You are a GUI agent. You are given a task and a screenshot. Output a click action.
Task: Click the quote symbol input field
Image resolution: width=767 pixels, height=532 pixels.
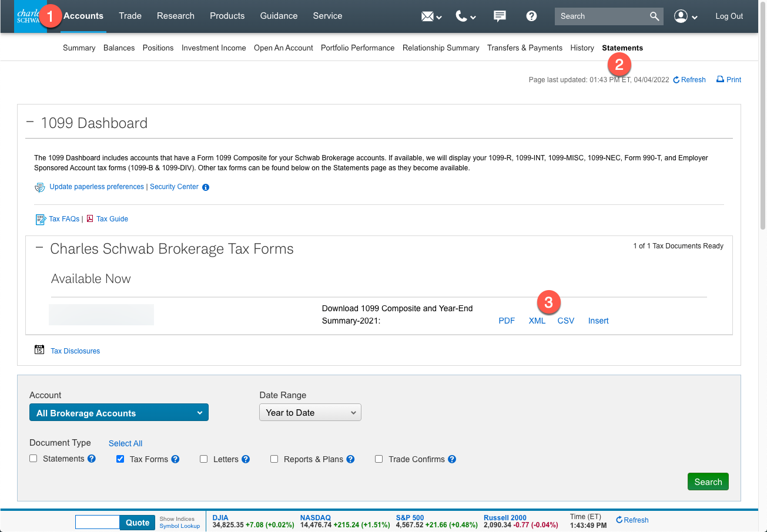coord(98,523)
